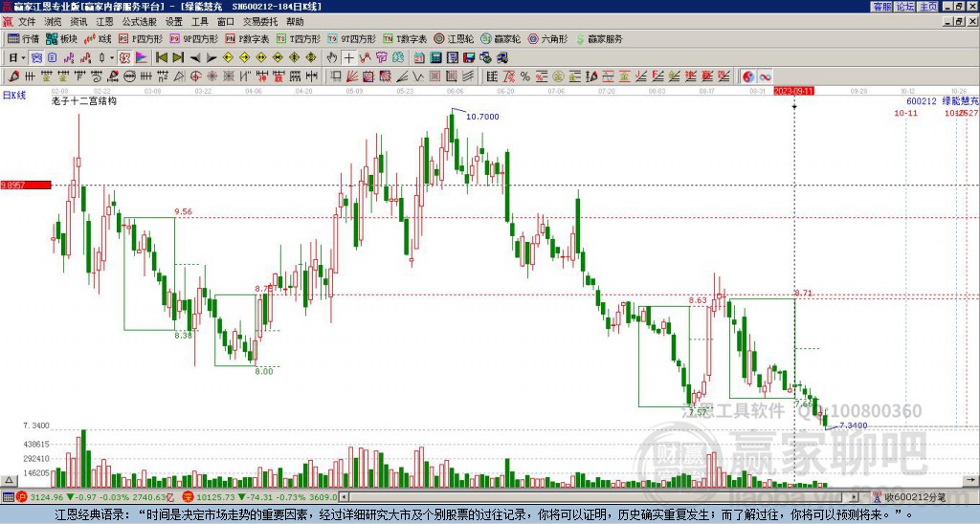This screenshot has height=524, width=980.
Task: Click the 老子十二宫结构 chart title
Action: [84, 100]
